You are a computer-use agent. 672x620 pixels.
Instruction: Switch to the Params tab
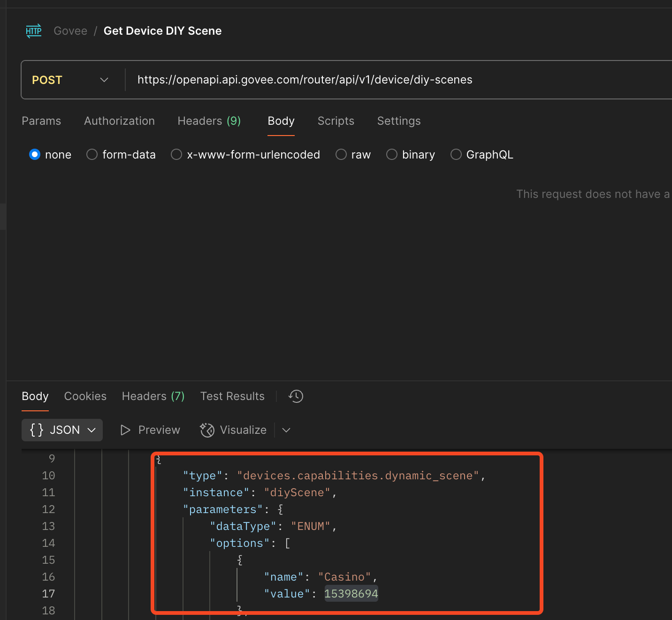41,121
